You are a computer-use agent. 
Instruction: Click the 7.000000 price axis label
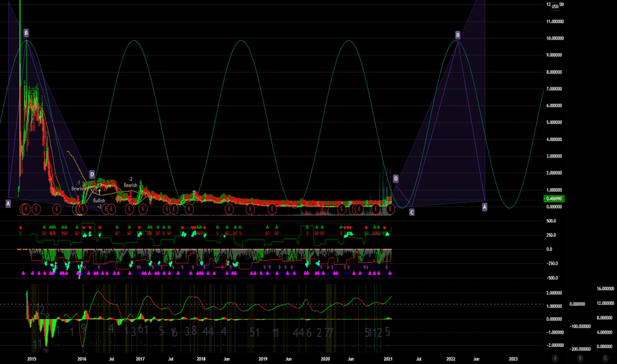(555, 89)
